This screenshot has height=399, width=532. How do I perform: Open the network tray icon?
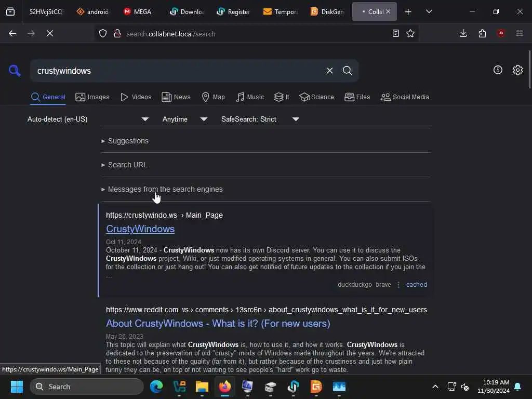[451, 387]
